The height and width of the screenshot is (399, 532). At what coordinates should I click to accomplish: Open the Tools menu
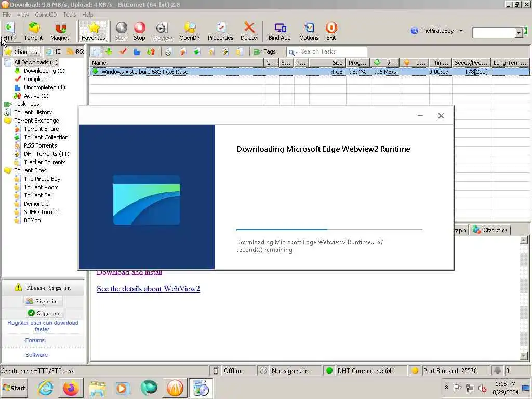tap(70, 15)
